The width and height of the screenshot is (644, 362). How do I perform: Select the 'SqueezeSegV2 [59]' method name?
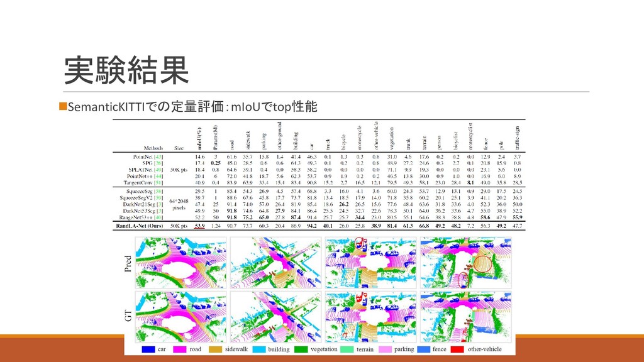pos(142,198)
